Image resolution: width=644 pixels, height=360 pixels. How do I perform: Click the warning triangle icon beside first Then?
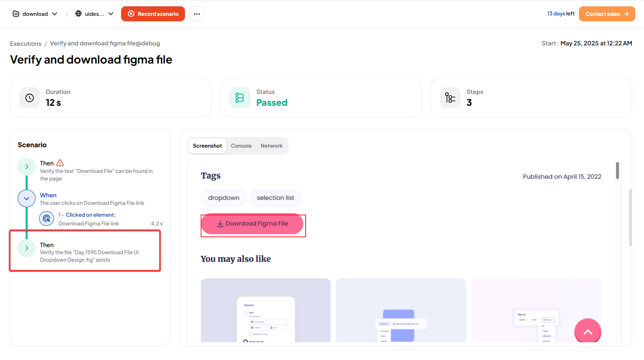(60, 163)
